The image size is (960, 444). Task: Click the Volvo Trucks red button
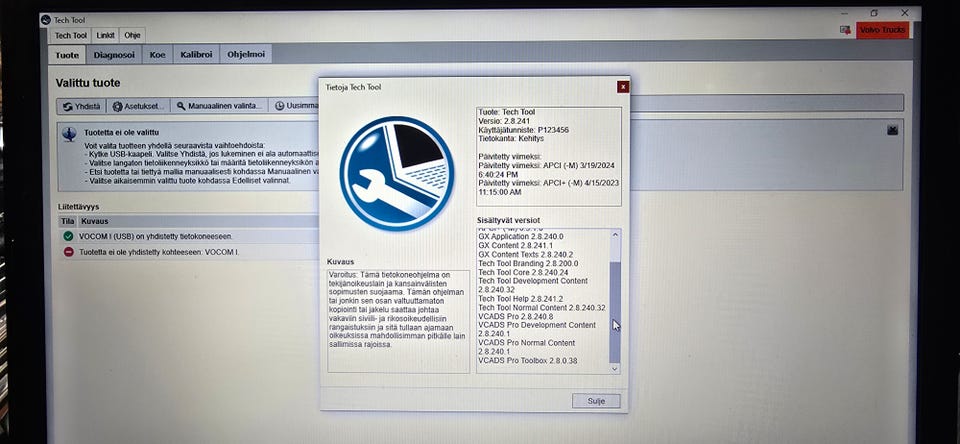click(x=882, y=29)
